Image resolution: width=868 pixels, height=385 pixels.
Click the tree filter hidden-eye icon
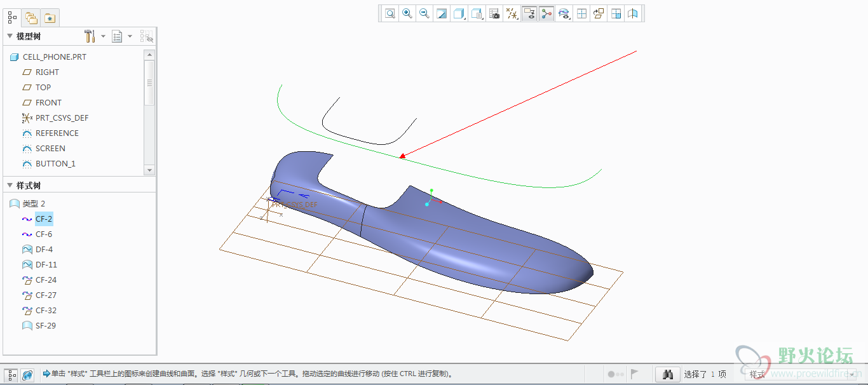click(147, 36)
